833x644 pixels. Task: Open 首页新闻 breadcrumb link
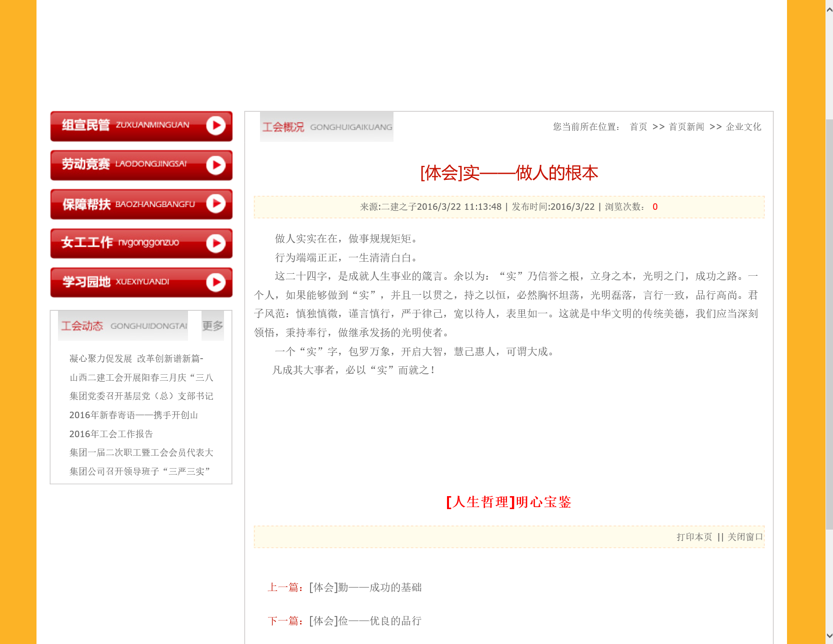(x=686, y=127)
